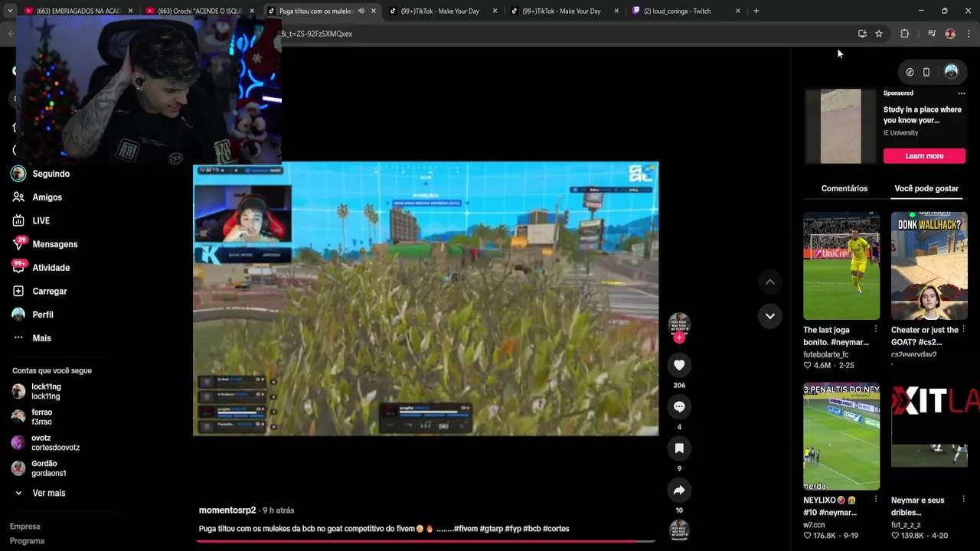Open futebolarte_fc author name

click(826, 354)
